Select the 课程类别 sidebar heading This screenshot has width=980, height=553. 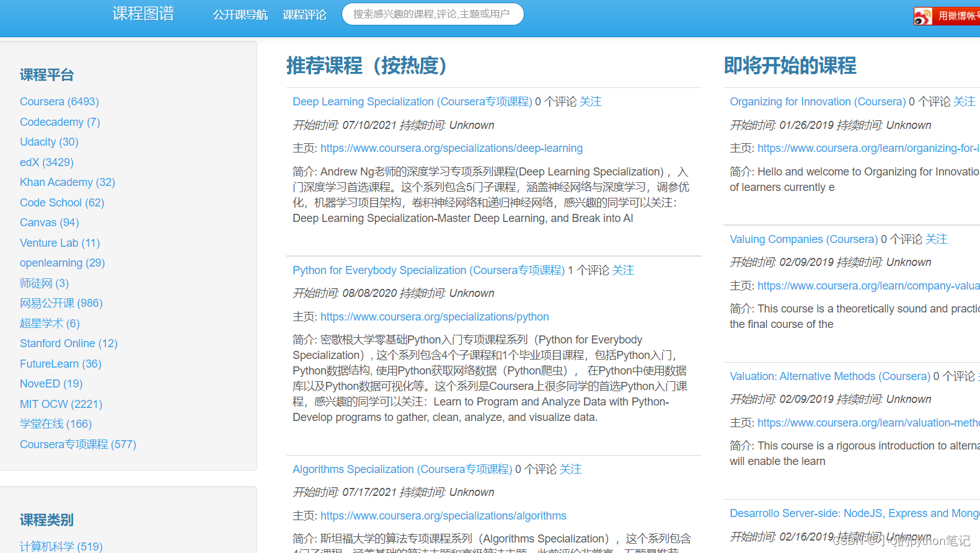coord(47,520)
